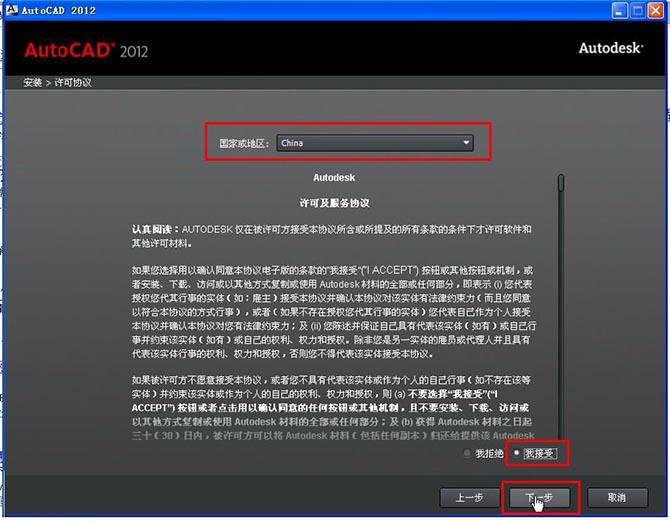Click the 上一步 (Back) button

[470, 498]
